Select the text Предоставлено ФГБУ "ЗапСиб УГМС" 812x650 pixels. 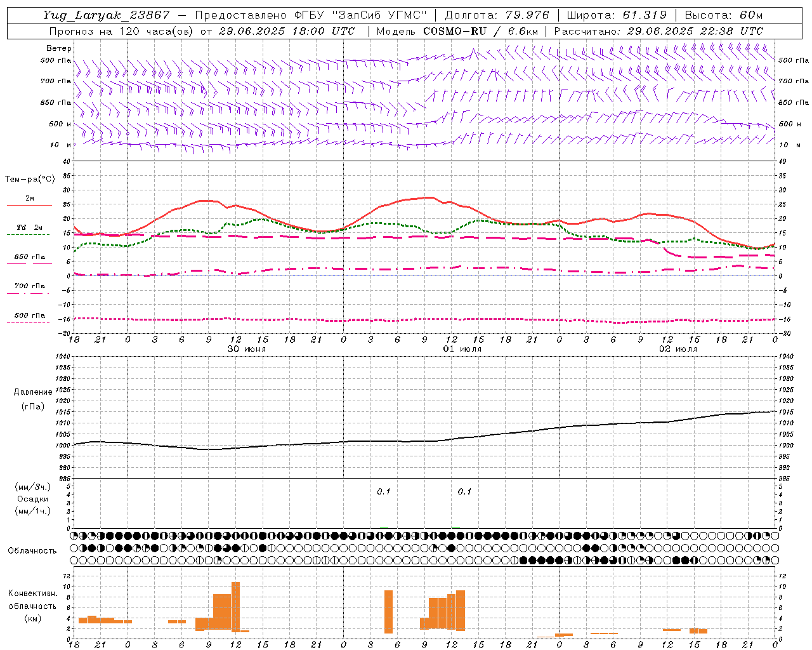pyautogui.click(x=311, y=15)
